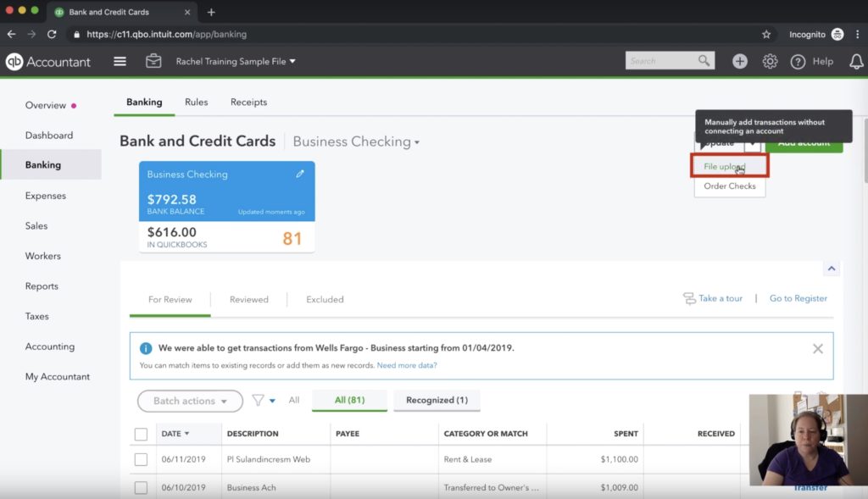Open the Batch actions dropdown
Screen dimensions: 868x499
click(190, 401)
